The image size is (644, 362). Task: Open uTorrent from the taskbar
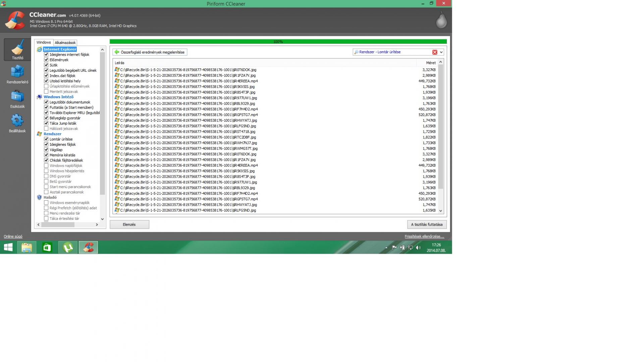click(68, 247)
